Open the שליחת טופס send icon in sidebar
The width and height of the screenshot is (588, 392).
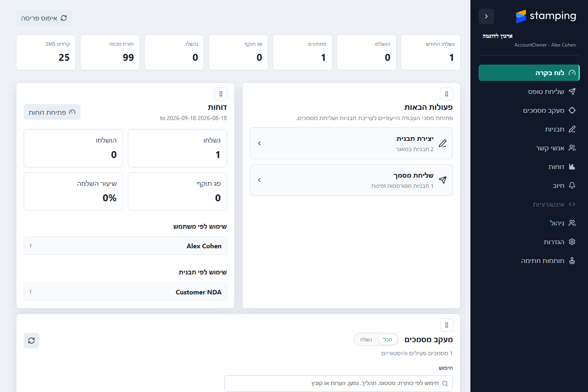pos(572,91)
